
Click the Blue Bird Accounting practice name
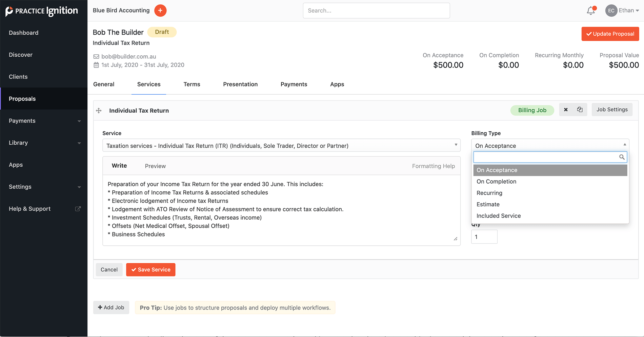tap(121, 11)
